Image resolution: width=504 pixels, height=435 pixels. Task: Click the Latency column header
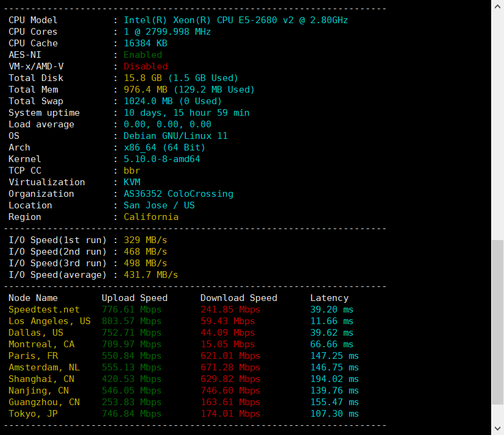[x=329, y=298]
